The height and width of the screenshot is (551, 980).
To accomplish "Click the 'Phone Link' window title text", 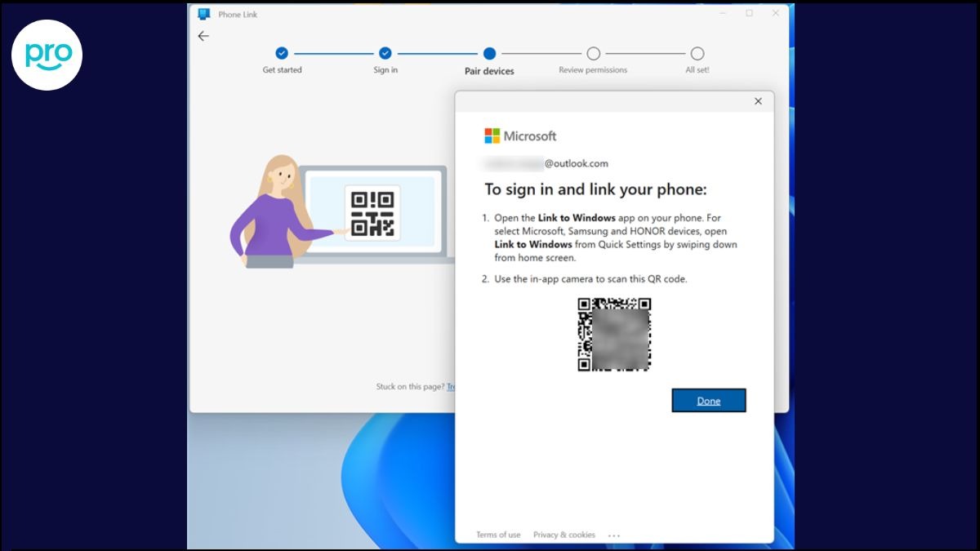I will click(x=238, y=15).
